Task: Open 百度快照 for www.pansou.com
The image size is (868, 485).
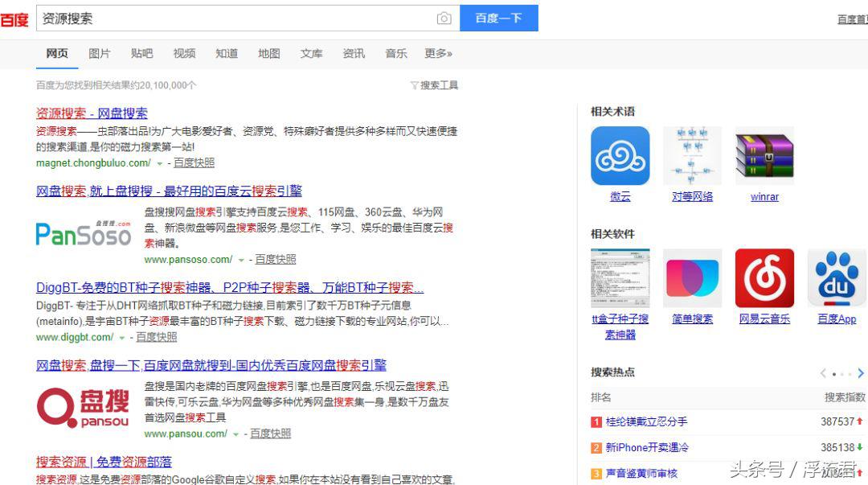Action: [270, 434]
